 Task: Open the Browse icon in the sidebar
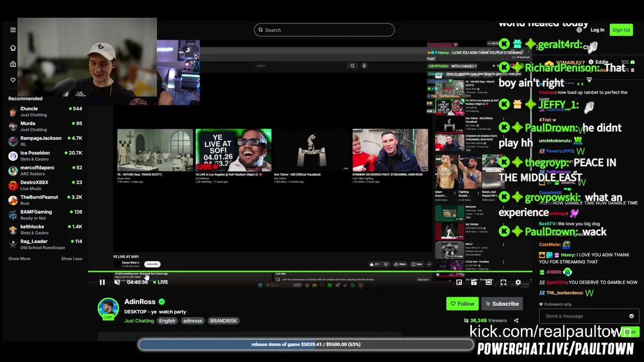[13, 64]
